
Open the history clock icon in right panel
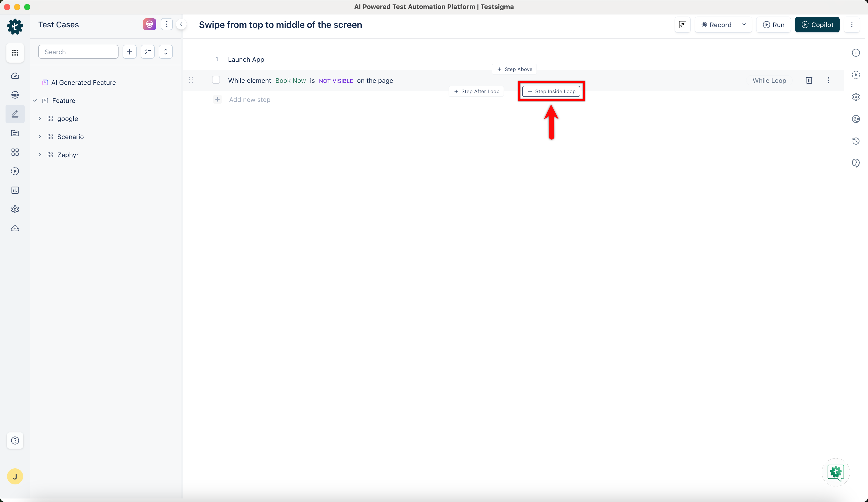point(856,141)
